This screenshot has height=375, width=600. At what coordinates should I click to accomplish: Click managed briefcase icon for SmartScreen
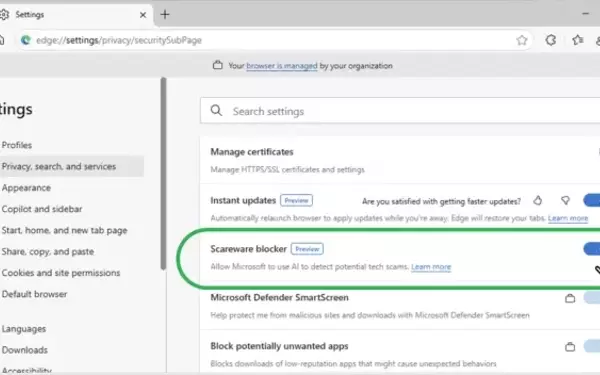click(570, 298)
